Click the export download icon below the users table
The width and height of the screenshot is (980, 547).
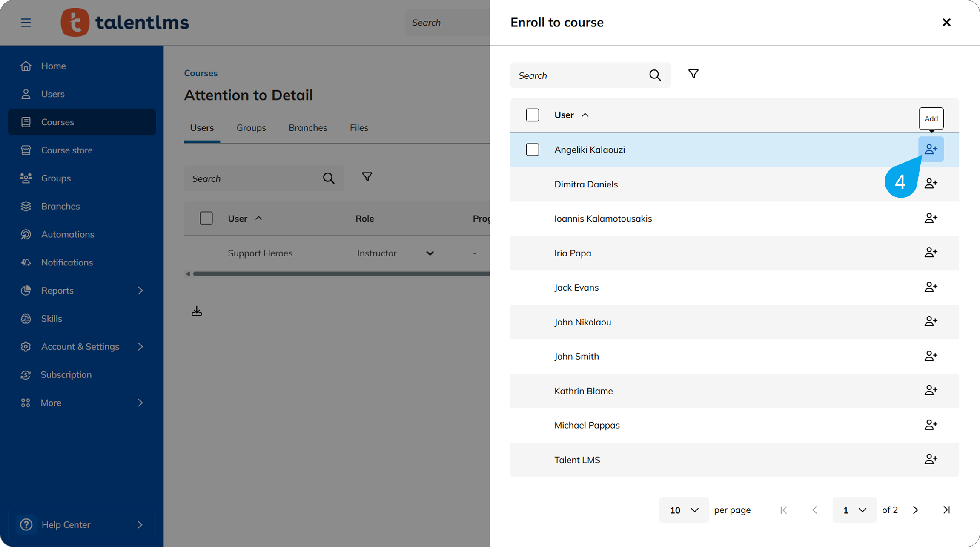pyautogui.click(x=196, y=311)
